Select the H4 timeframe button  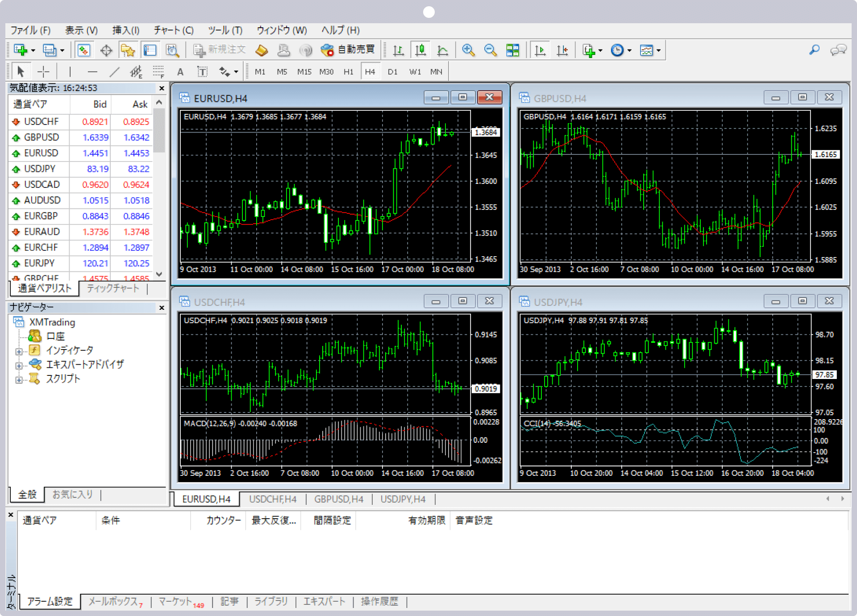(370, 71)
